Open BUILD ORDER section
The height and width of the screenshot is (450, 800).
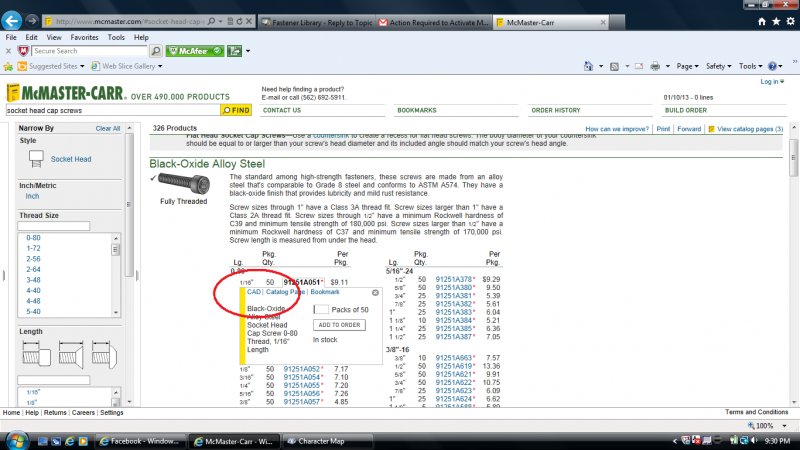[686, 110]
